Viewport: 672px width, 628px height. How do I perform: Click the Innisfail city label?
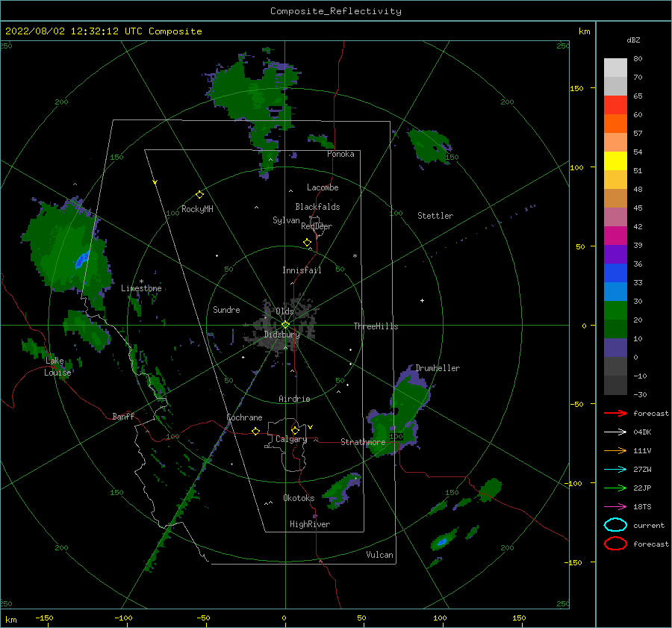[x=302, y=270]
